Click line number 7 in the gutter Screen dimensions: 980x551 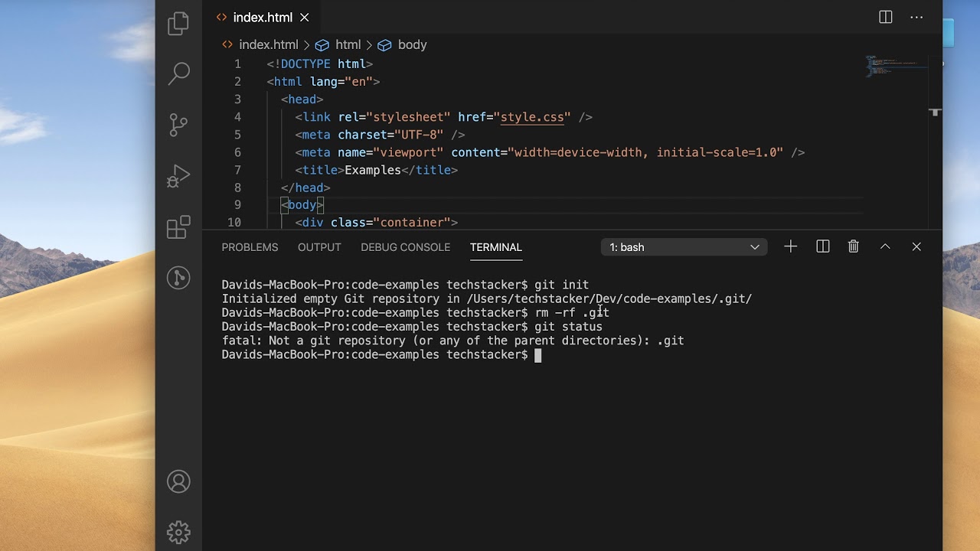pos(237,170)
